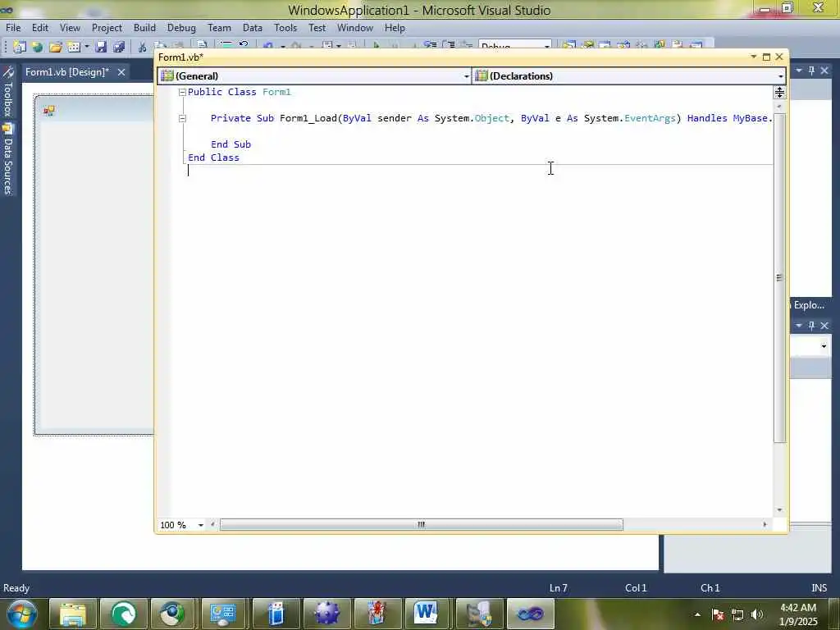Click the horizontal scrollbar left arrow
Viewport: 840px width, 630px height.
[x=212, y=524]
